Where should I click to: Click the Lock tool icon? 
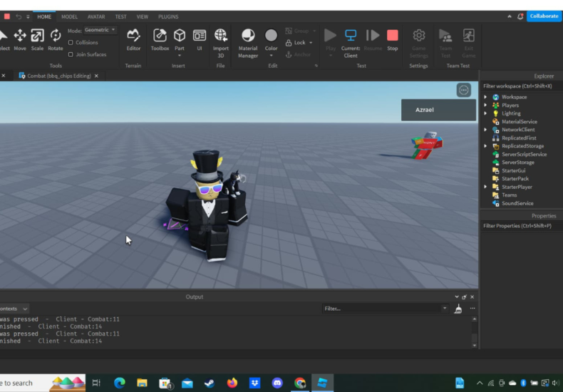289,43
